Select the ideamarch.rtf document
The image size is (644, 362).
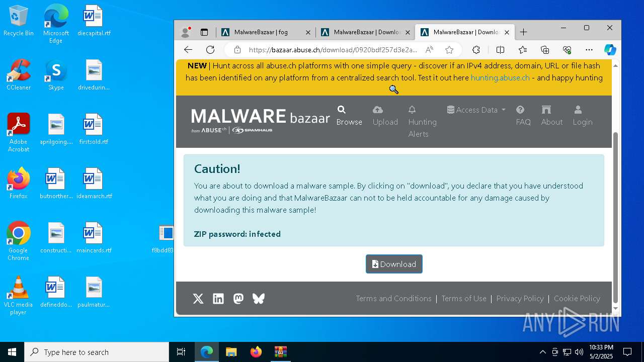pos(94,184)
